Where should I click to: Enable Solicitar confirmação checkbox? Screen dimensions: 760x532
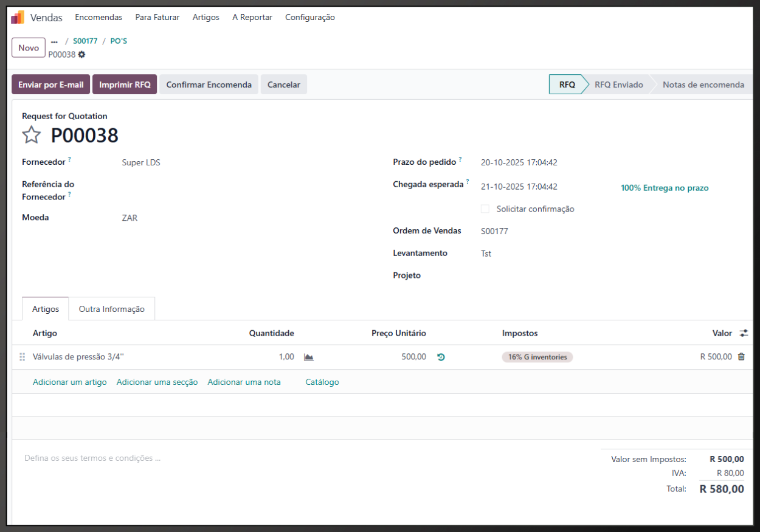(485, 209)
